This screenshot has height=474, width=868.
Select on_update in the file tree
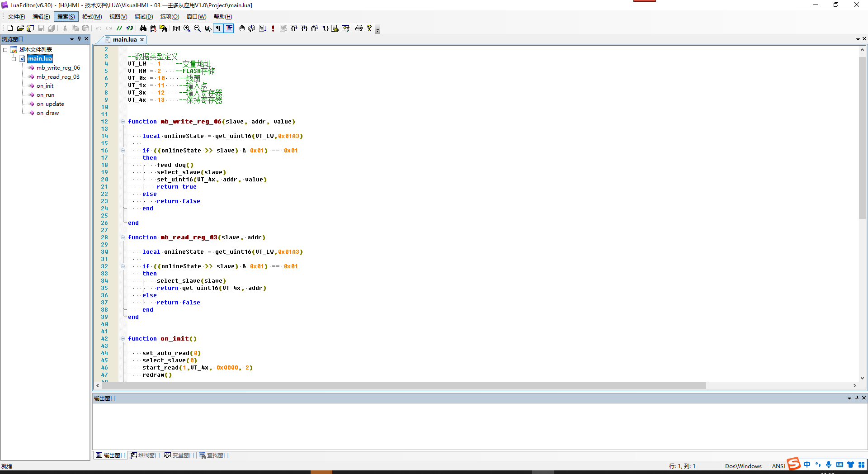tap(50, 104)
